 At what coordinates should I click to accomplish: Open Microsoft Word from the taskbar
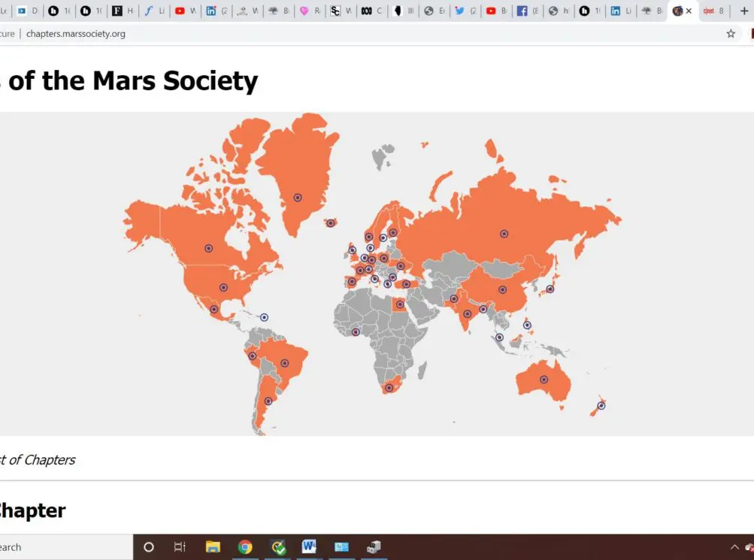309,547
